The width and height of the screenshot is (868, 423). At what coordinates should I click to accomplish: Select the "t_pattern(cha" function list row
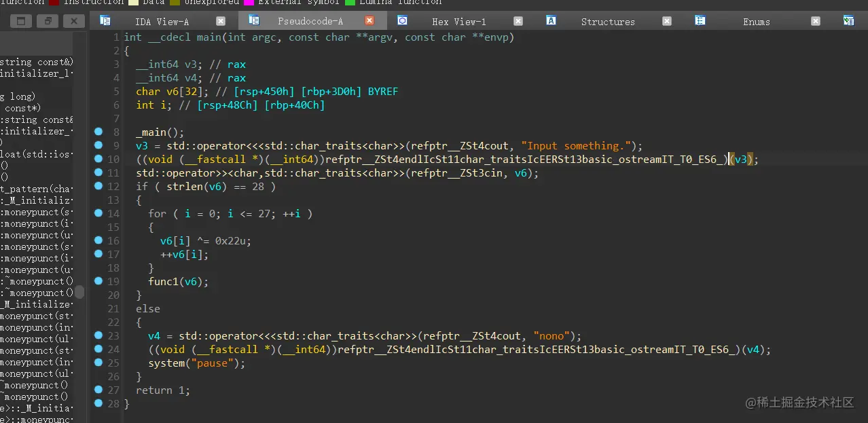pyautogui.click(x=37, y=188)
